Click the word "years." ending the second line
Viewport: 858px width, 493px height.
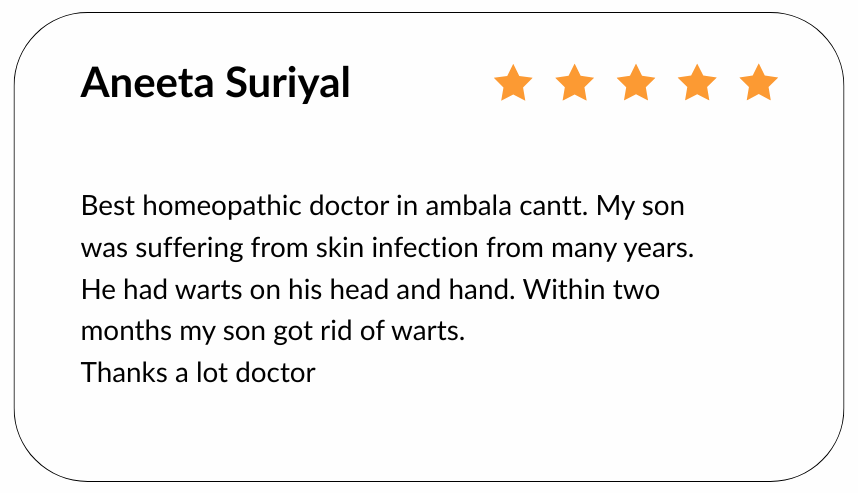662,249
